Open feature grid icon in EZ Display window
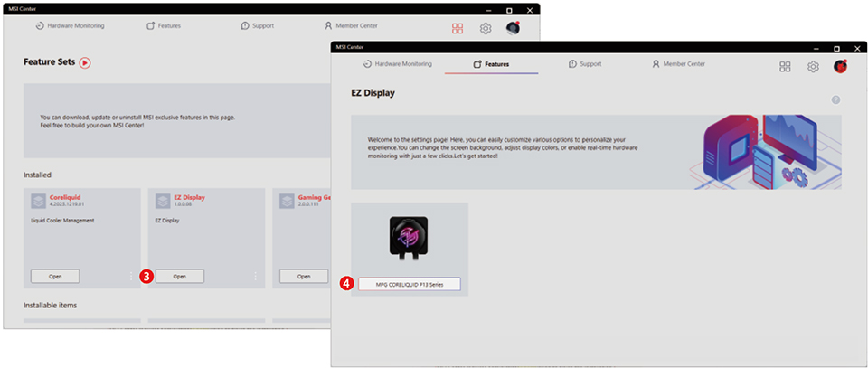The image size is (868, 368). 785,66
